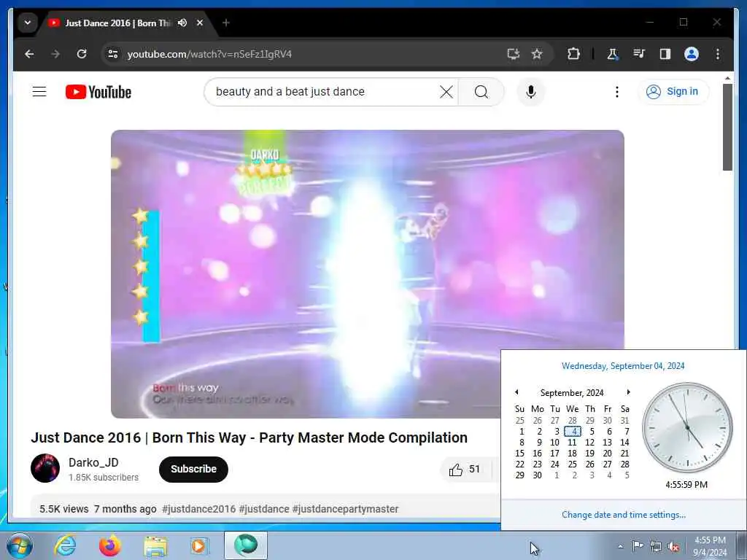This screenshot has width=747, height=560.
Task: Clear the YouTube search text
Action: (x=446, y=91)
